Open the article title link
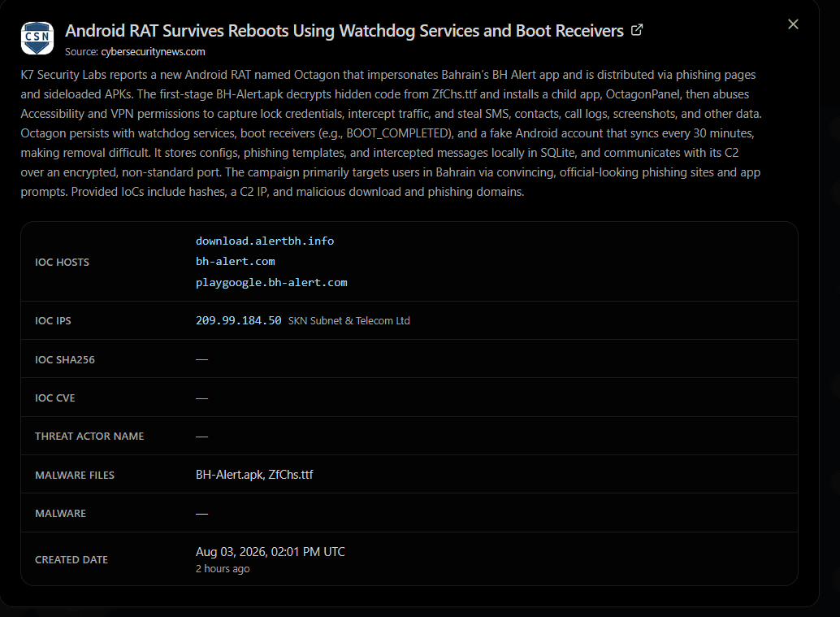Screen dimensions: 840x617 tap(344, 31)
